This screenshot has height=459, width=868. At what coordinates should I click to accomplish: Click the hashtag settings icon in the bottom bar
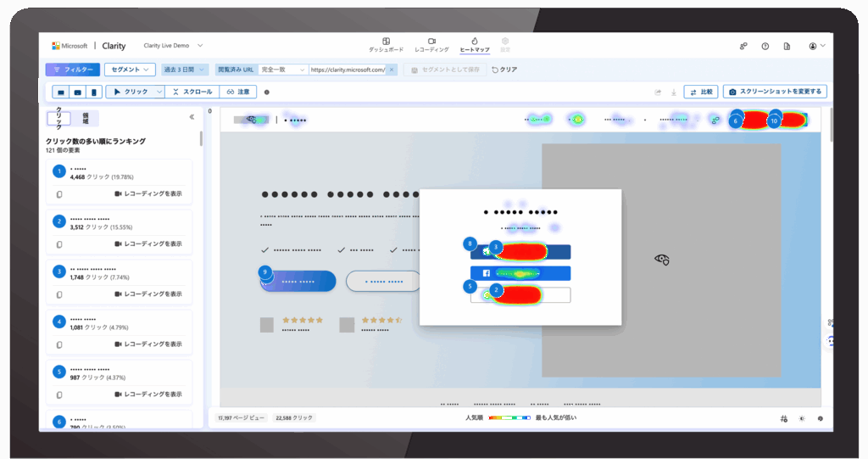[784, 419]
